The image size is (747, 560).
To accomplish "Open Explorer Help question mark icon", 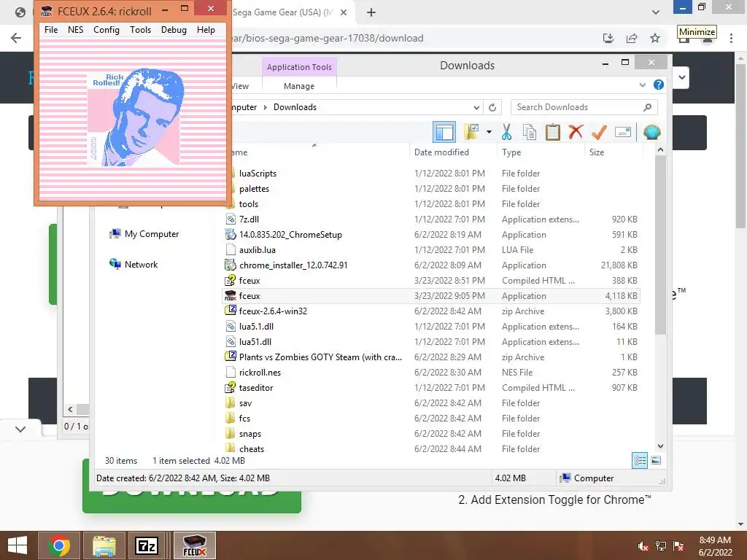I will 659,85.
